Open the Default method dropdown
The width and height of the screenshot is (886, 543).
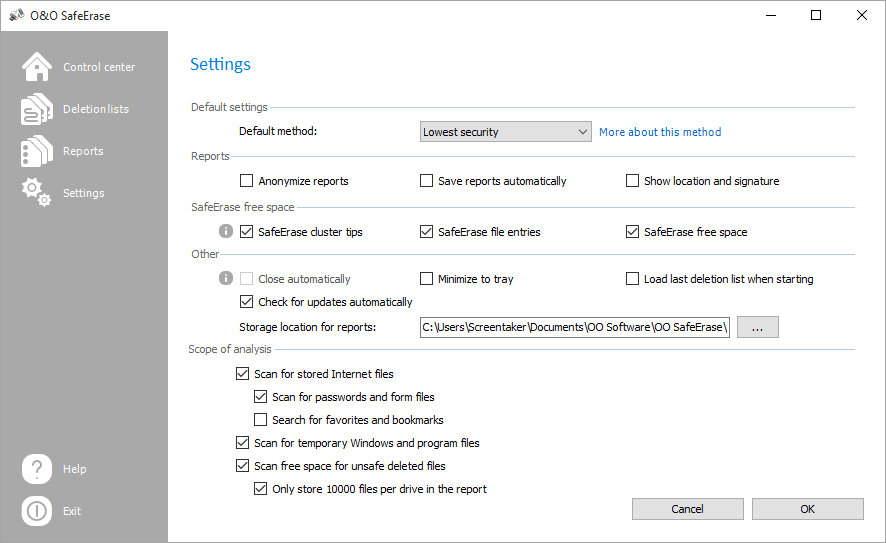506,132
